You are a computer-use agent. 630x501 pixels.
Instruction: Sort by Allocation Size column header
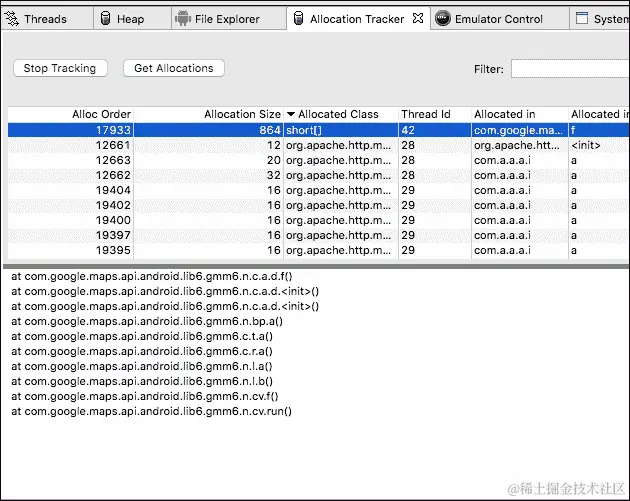pyautogui.click(x=209, y=114)
